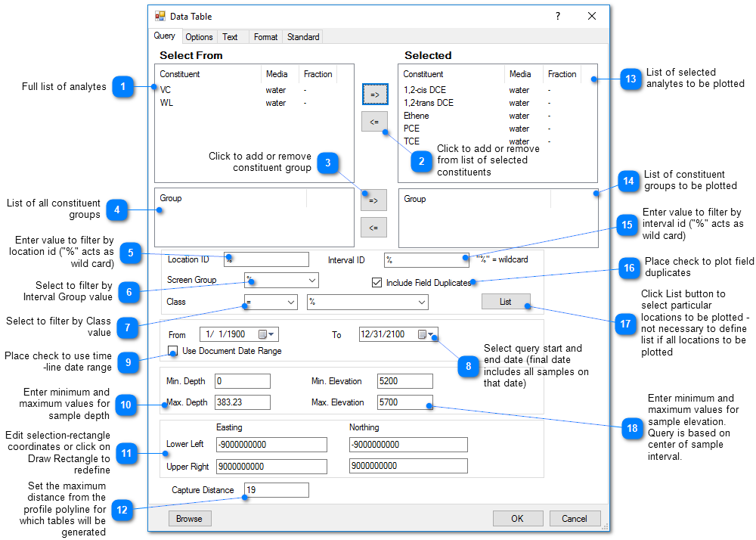Image resolution: width=756 pixels, height=540 pixels.
Task: Click the <= arrow to remove a group
Action: point(374,227)
